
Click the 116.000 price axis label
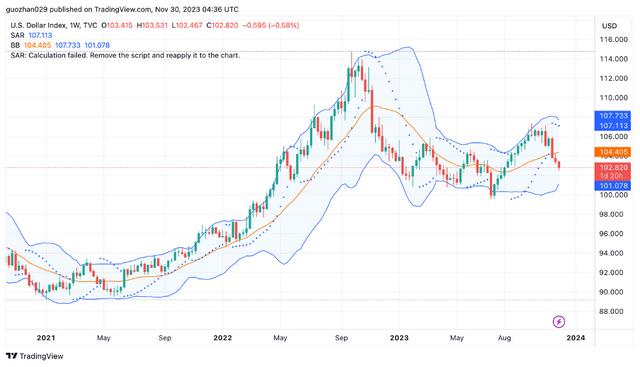click(613, 40)
